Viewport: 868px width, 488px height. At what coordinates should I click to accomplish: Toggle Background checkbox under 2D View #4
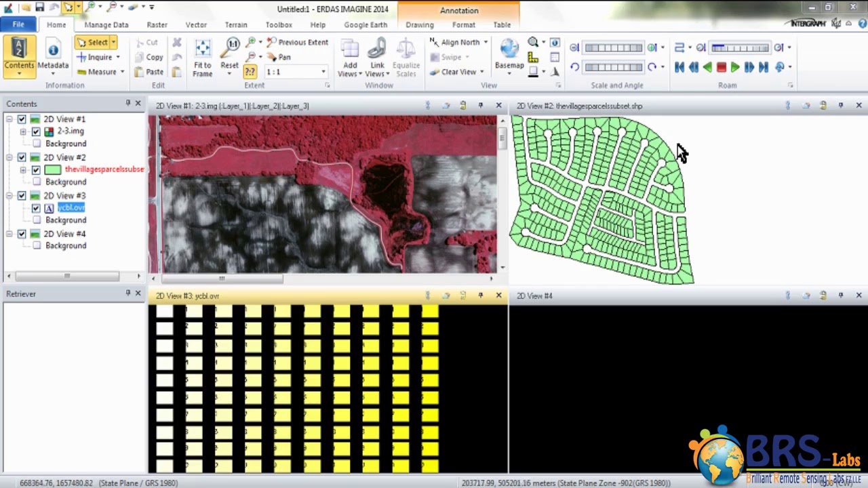point(36,246)
